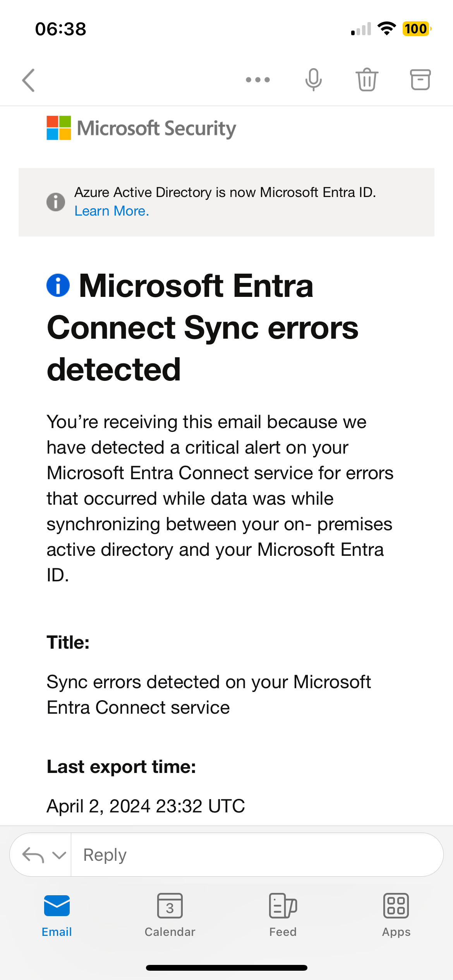Viewport: 453px width, 980px height.
Task: Check the battery level indicator
Action: 416,28
